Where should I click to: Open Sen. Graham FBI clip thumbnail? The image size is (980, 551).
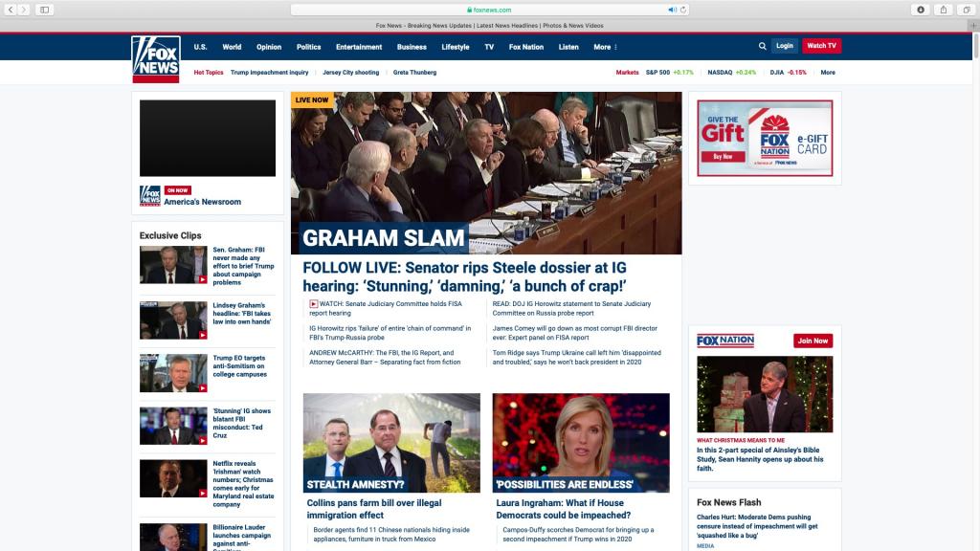pyautogui.click(x=173, y=265)
